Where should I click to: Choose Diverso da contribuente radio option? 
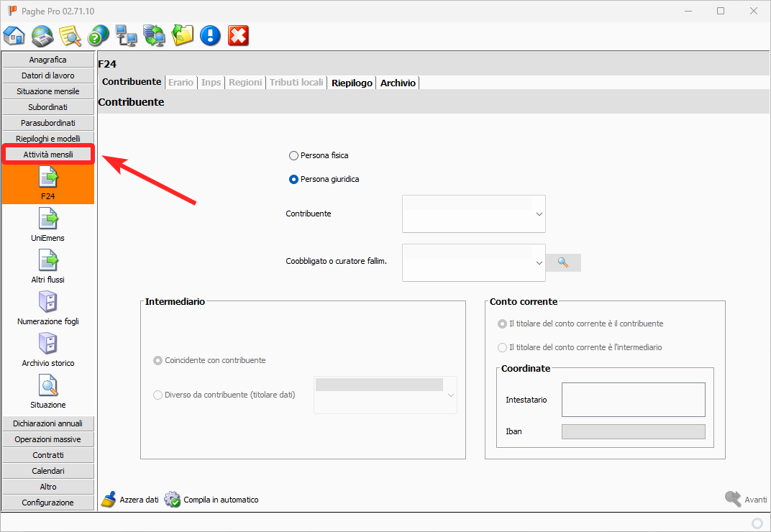[x=158, y=395]
